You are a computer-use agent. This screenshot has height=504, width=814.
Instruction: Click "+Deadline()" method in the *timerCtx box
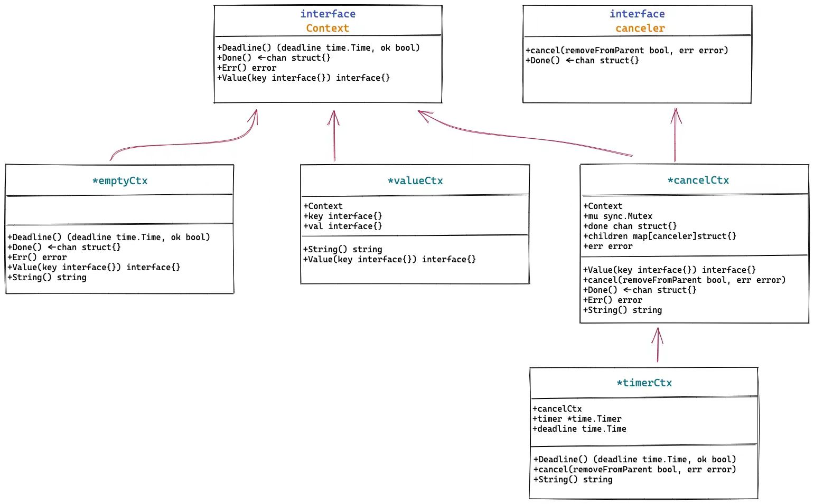[x=635, y=459]
